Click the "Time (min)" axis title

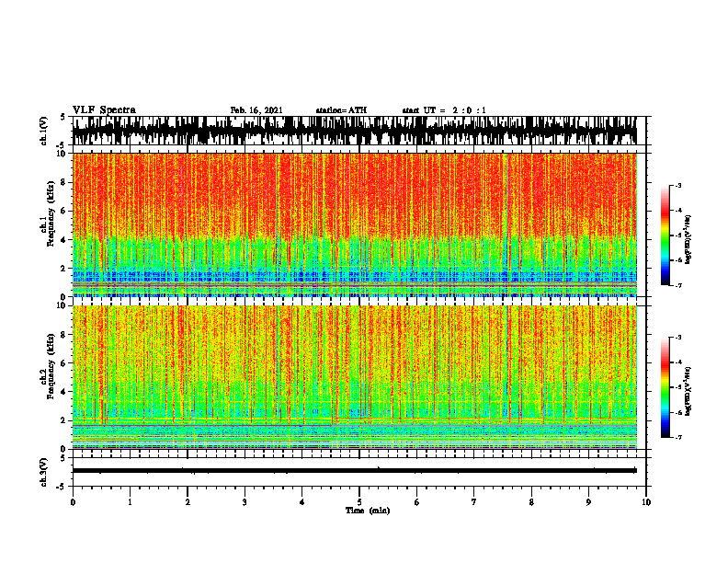(x=368, y=511)
